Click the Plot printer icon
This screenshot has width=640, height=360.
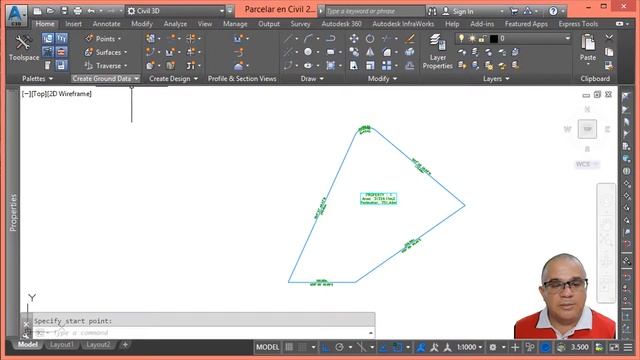coord(78,11)
